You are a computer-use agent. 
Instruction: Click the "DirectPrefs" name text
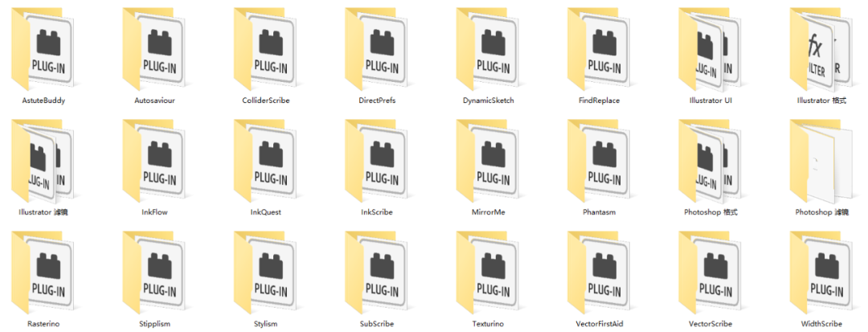[x=377, y=101]
